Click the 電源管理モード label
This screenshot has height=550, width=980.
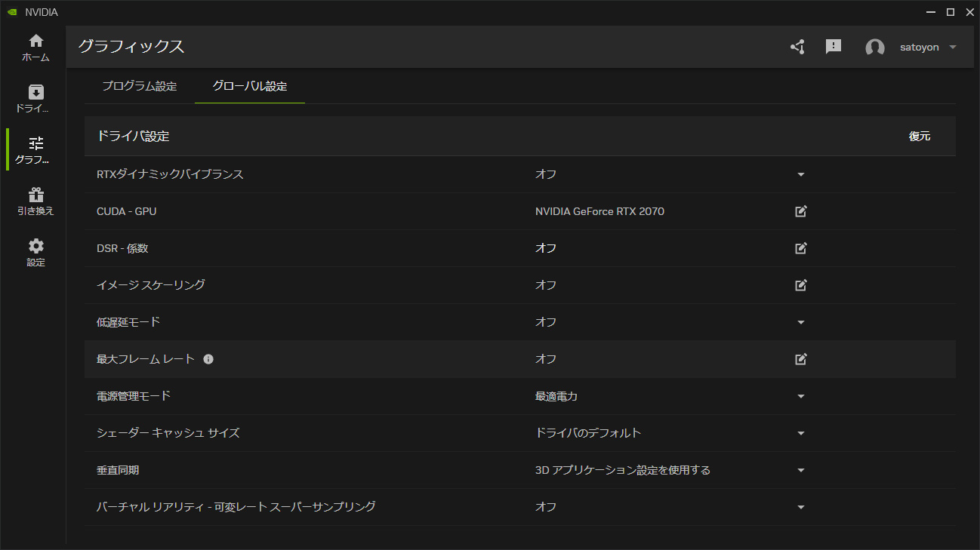[x=134, y=396]
